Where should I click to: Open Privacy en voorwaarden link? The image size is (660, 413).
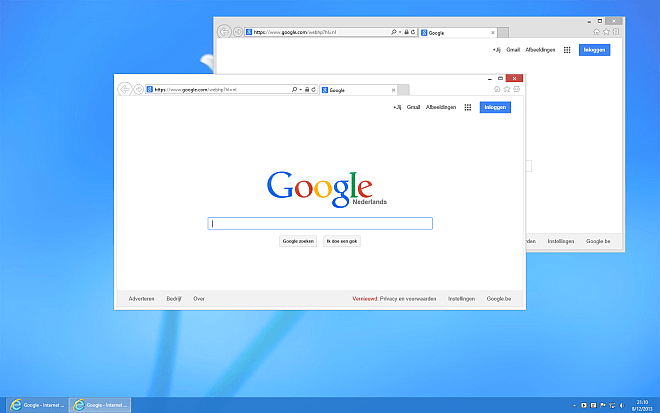click(408, 299)
